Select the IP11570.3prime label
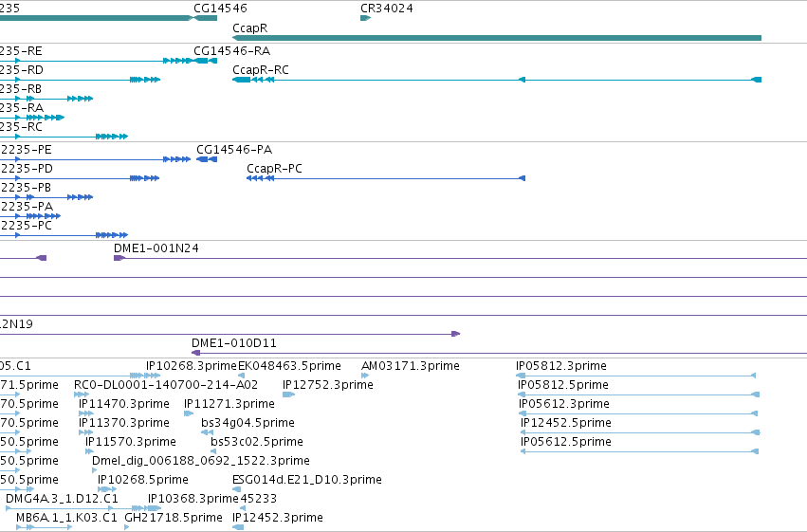 click(131, 442)
